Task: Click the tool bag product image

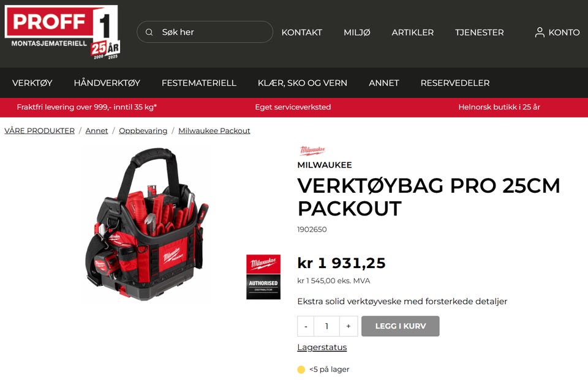Action: [146, 224]
